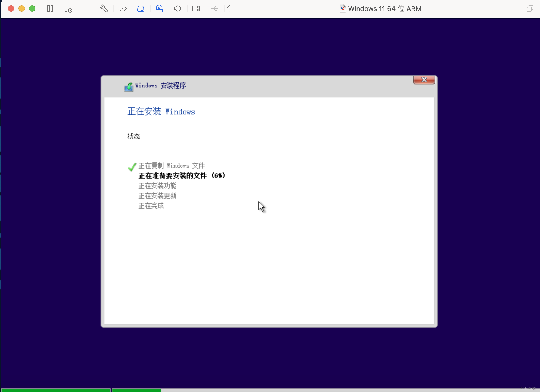The image size is (540, 392).
Task: Click '正在准备要安装的文件 (6%)' step
Action: pyautogui.click(x=182, y=175)
